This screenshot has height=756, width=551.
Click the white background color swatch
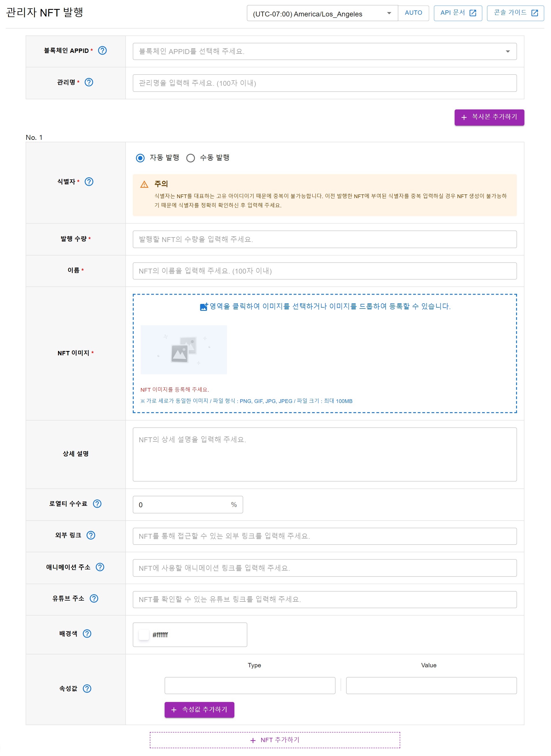click(x=144, y=635)
